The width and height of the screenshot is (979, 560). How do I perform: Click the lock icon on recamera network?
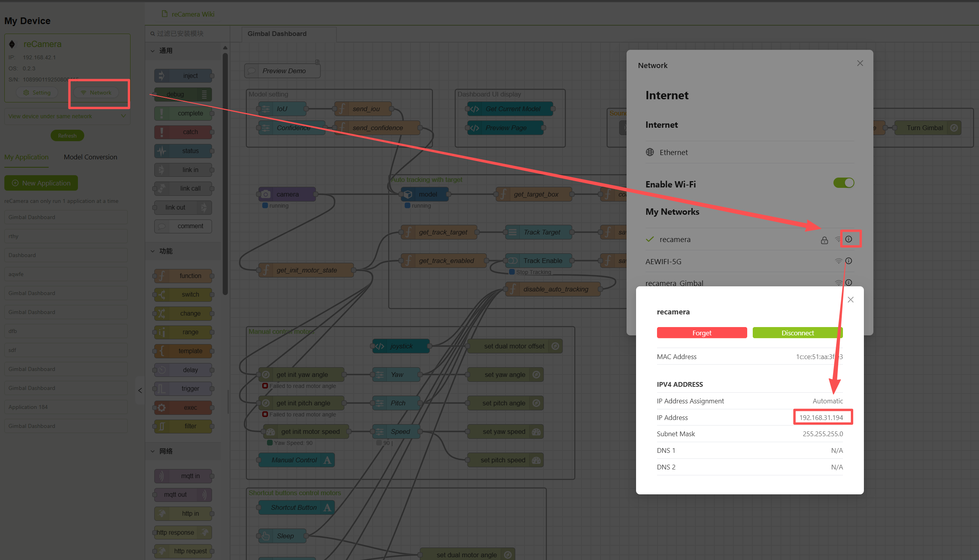[x=824, y=240]
